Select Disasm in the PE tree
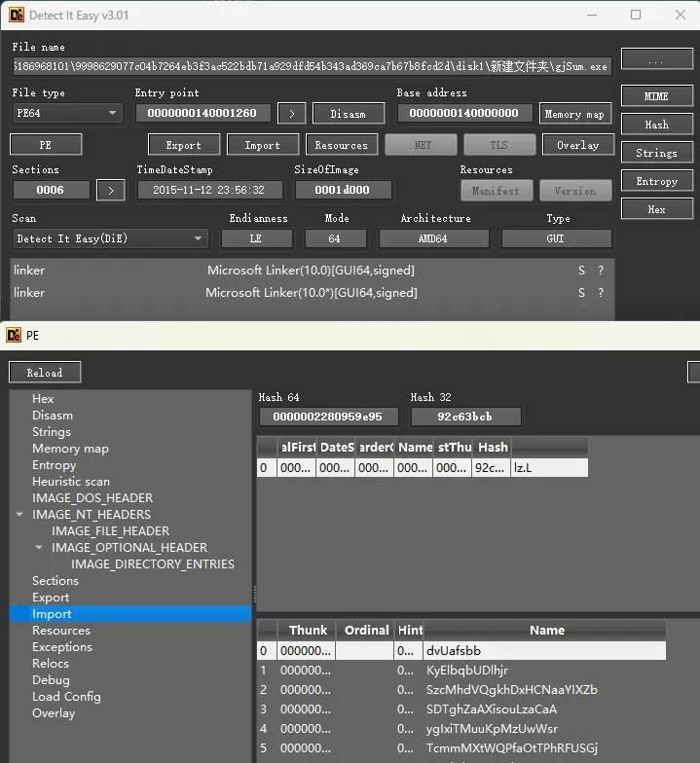The width and height of the screenshot is (700, 763). (x=53, y=415)
